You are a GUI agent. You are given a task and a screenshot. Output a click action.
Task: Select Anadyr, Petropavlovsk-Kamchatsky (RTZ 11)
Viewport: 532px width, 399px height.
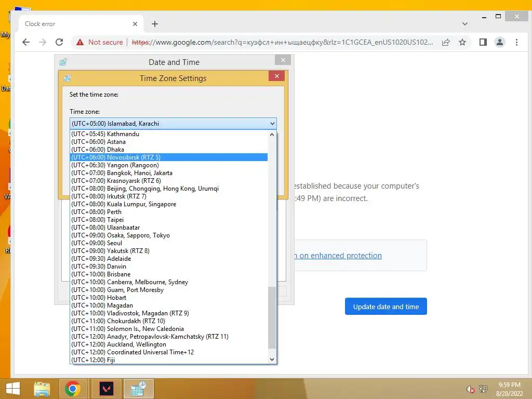(x=169, y=337)
